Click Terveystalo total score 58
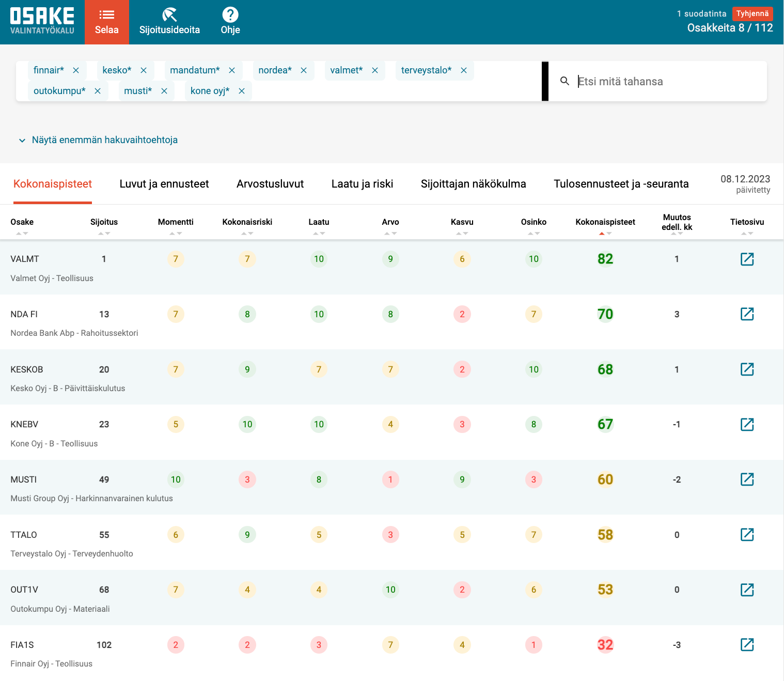The width and height of the screenshot is (784, 681). (605, 535)
